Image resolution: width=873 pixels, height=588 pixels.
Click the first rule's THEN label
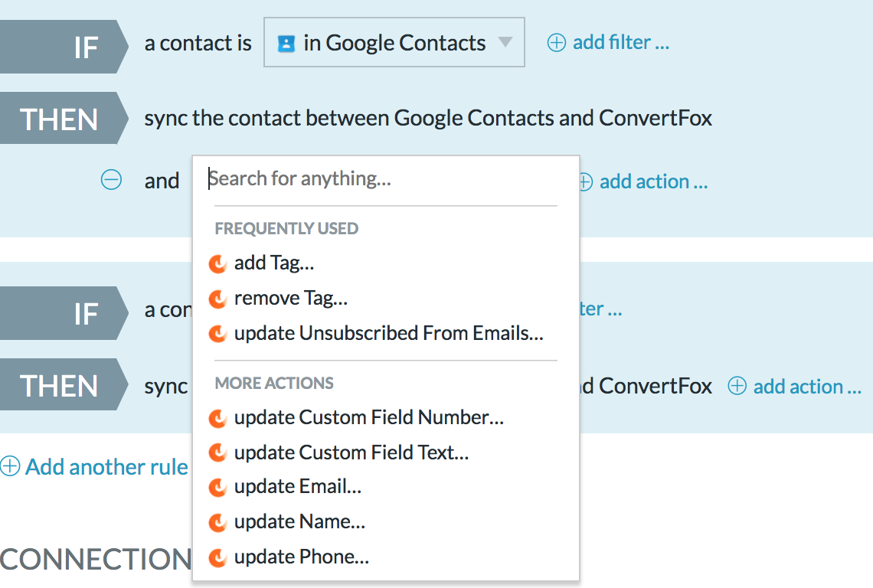click(64, 118)
